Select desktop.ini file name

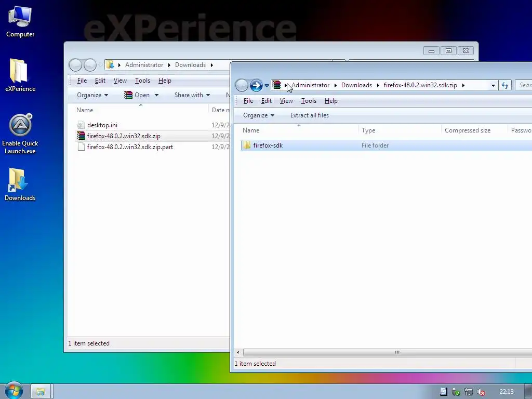coord(102,125)
